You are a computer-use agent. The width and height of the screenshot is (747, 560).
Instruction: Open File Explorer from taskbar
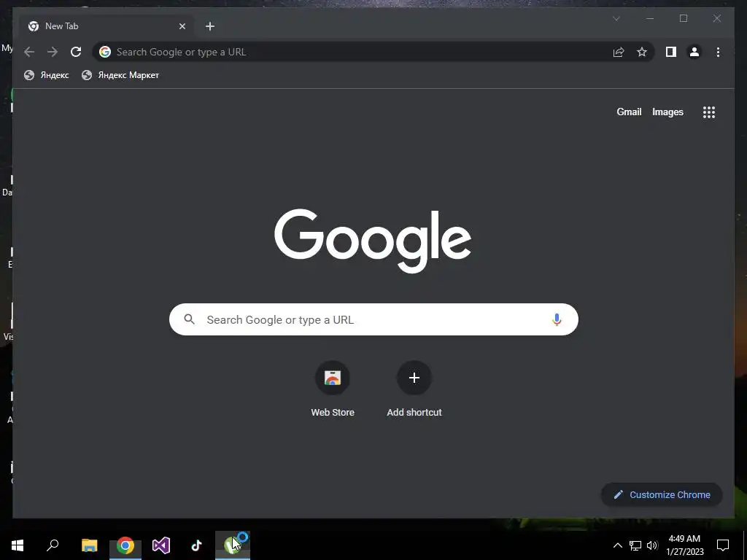pos(89,545)
